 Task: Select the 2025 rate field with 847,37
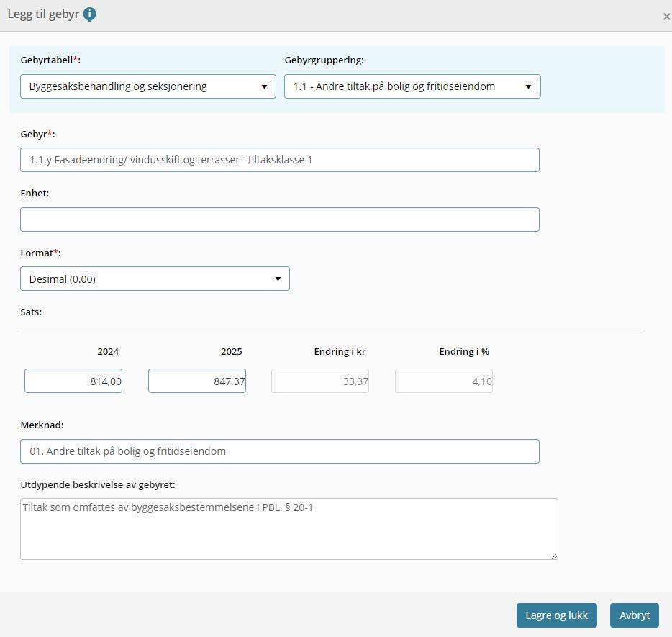(x=197, y=381)
